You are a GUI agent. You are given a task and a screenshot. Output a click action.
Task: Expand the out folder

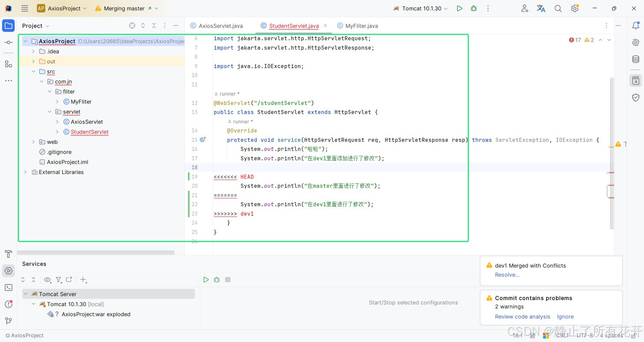click(33, 61)
